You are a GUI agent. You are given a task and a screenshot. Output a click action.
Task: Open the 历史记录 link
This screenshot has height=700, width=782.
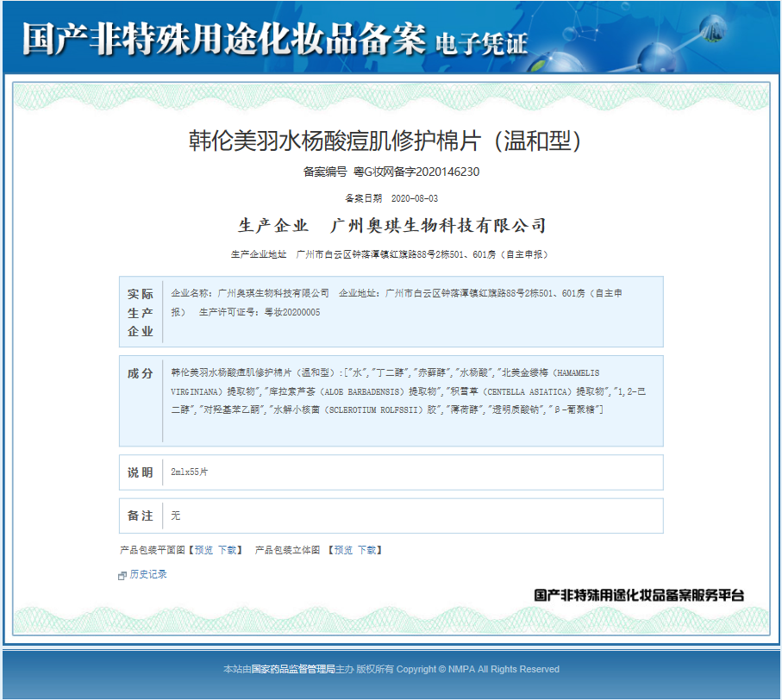[148, 574]
